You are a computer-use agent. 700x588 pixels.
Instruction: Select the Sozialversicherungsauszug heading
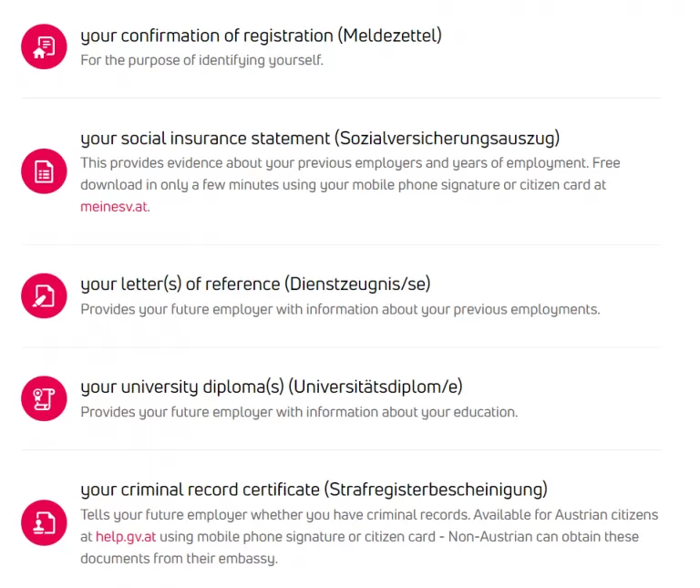click(319, 139)
